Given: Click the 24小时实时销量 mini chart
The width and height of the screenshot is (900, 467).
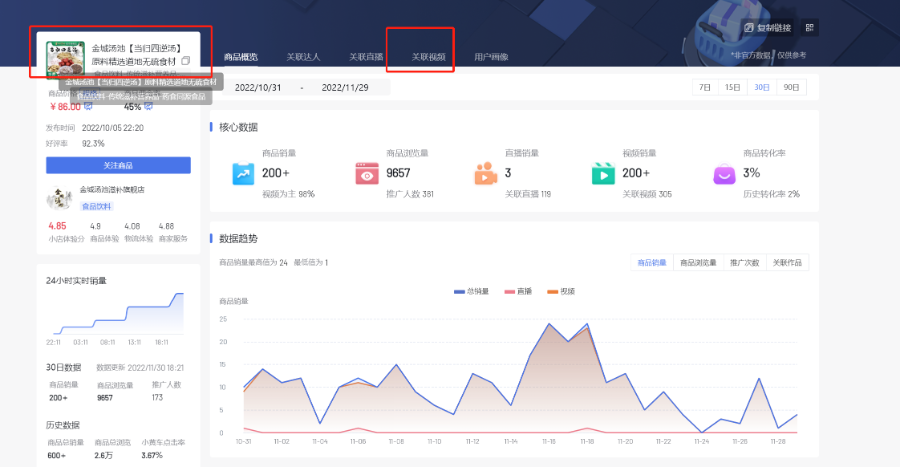Looking at the screenshot, I should 119,313.
